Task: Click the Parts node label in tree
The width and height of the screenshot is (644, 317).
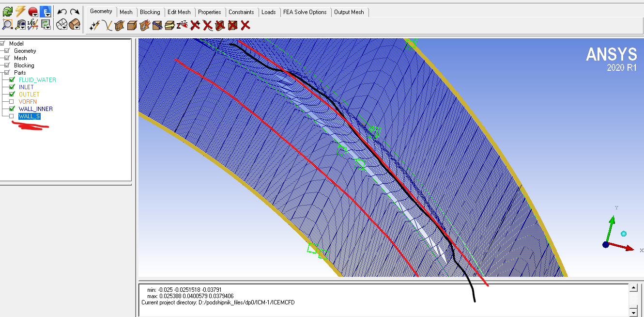Action: pyautogui.click(x=20, y=73)
